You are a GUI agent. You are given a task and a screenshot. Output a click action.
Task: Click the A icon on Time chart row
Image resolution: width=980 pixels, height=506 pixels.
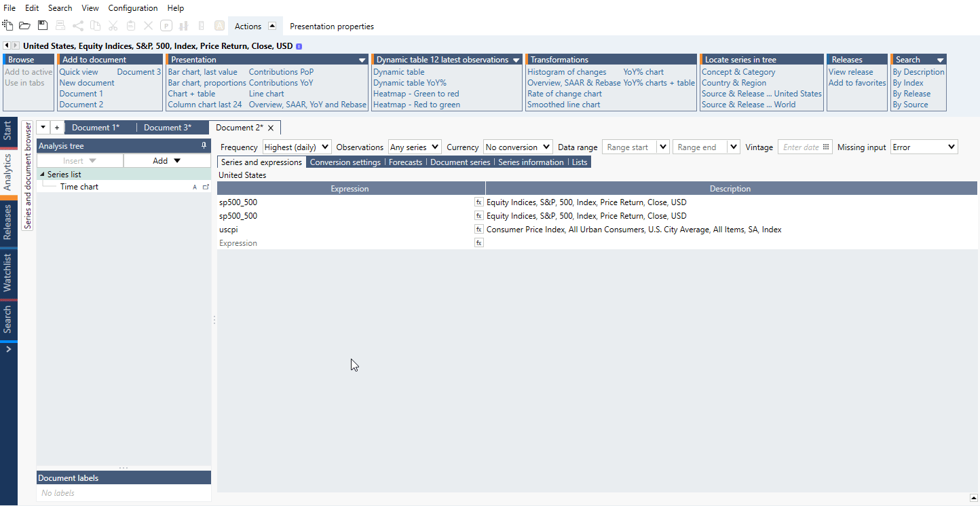click(x=195, y=187)
